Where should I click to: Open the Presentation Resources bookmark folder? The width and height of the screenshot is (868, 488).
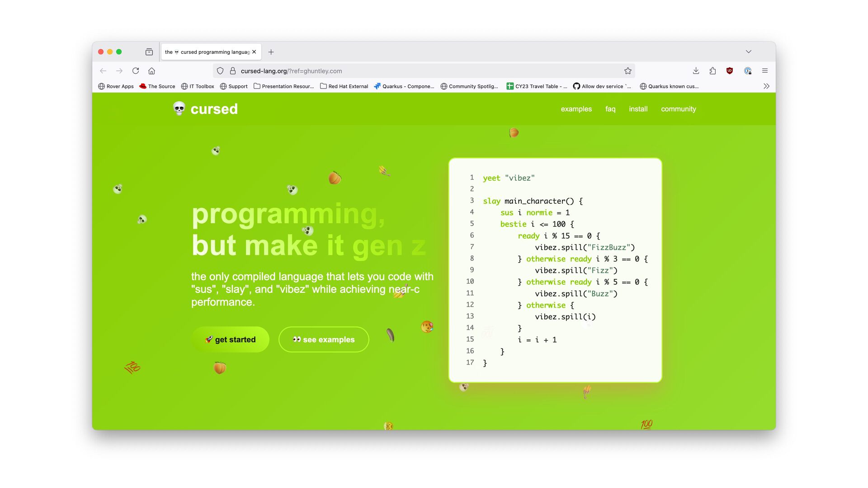(x=283, y=86)
